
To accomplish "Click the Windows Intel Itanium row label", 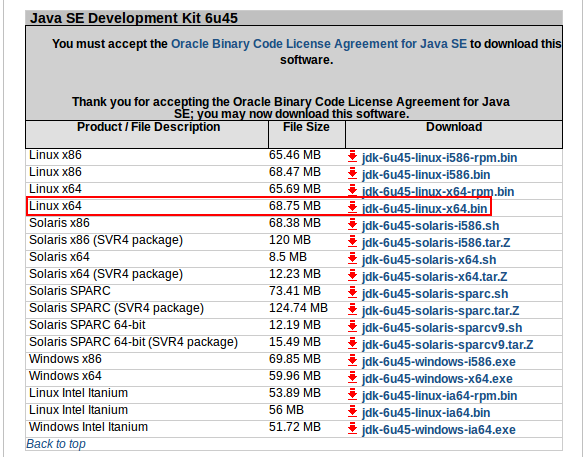I will (88, 427).
